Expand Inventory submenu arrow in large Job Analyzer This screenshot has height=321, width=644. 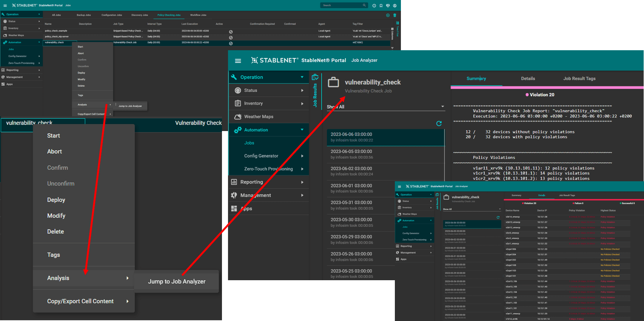(302, 103)
